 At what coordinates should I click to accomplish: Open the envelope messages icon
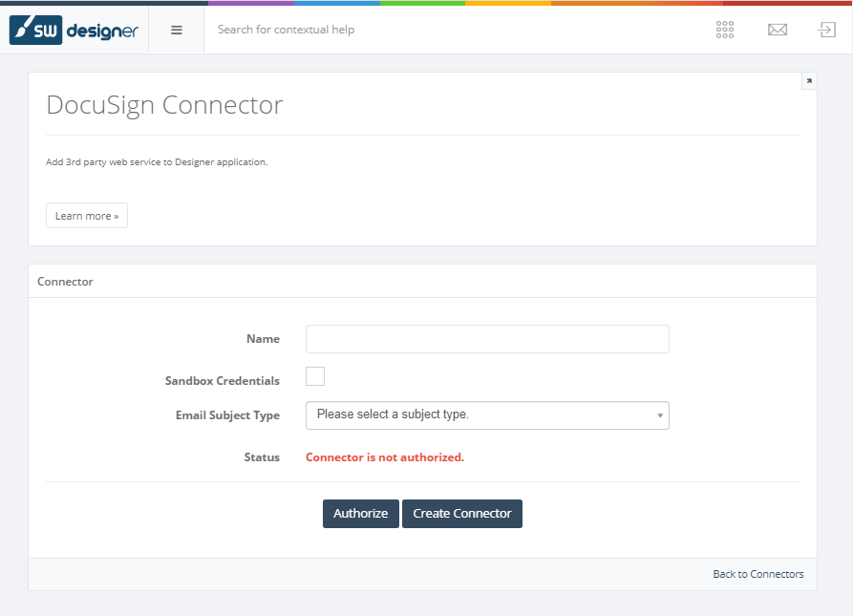point(778,30)
